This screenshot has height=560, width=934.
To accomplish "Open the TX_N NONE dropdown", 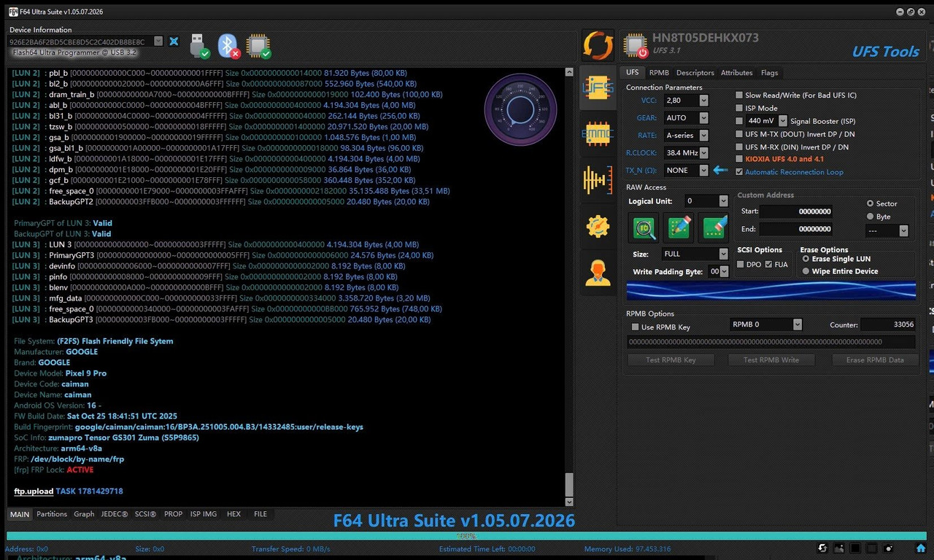I will point(703,171).
